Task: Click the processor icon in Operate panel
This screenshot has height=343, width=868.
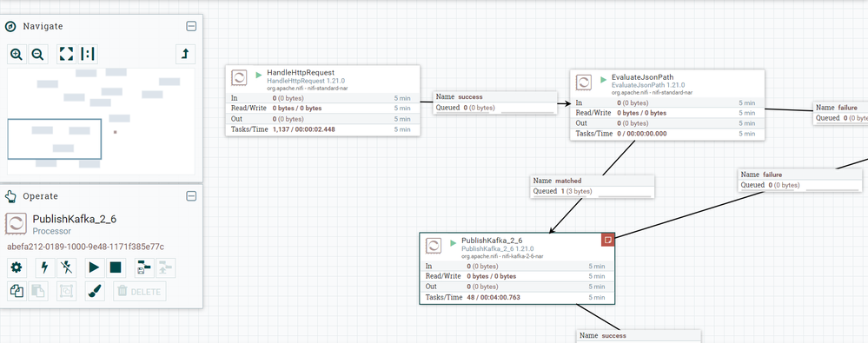Action: pos(16,223)
